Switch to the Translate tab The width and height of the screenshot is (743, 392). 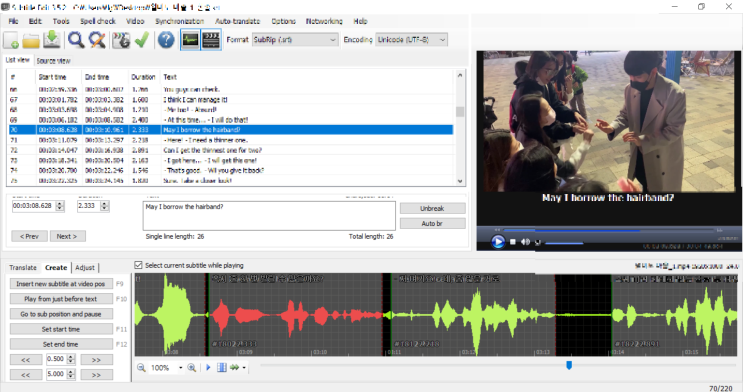click(x=23, y=268)
